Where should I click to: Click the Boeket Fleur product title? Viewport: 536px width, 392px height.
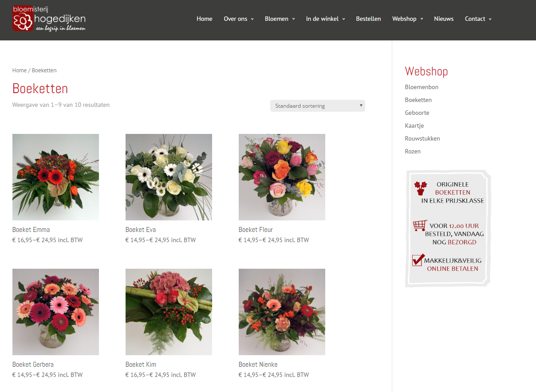256,230
